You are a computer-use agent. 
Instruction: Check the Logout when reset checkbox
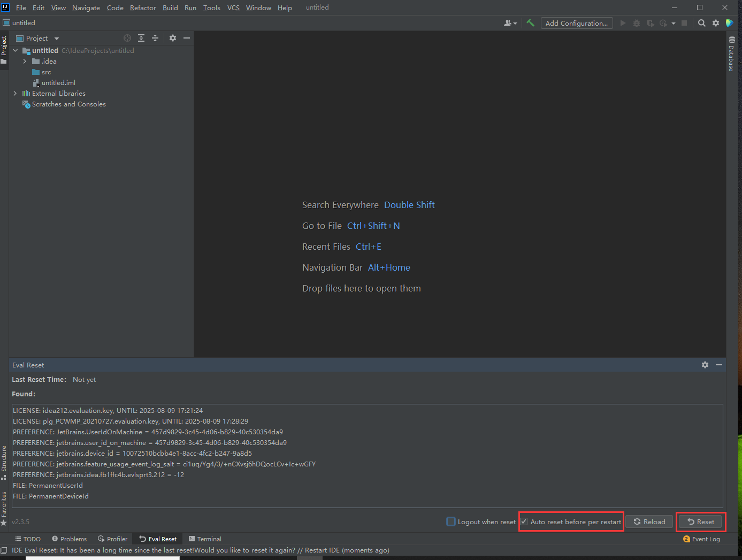(451, 521)
